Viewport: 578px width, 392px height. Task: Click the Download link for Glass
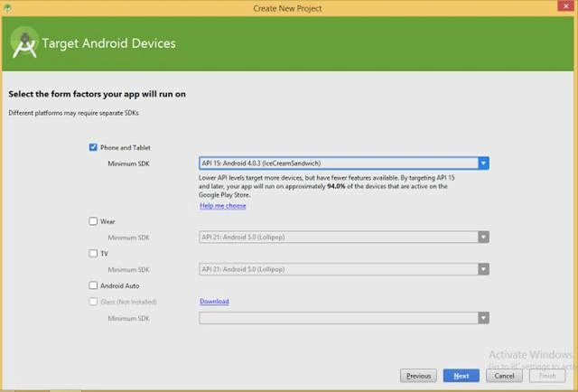tap(214, 302)
